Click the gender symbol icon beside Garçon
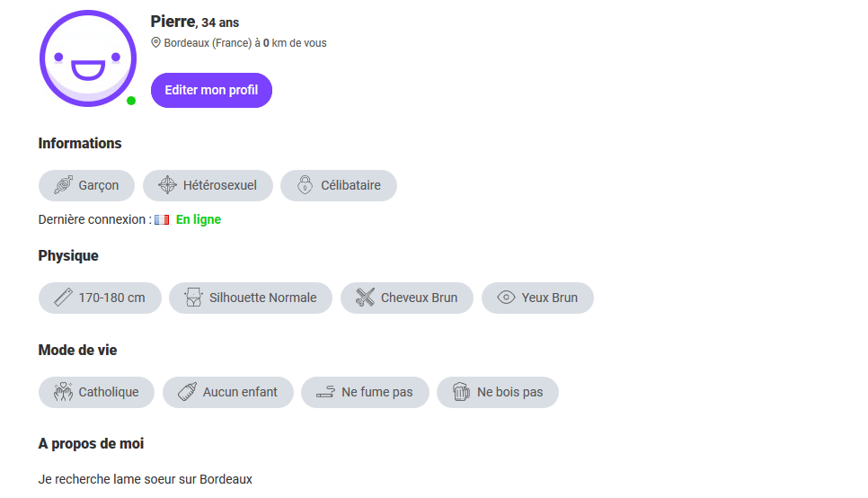Screen dimensions: 868x498 tap(64, 185)
